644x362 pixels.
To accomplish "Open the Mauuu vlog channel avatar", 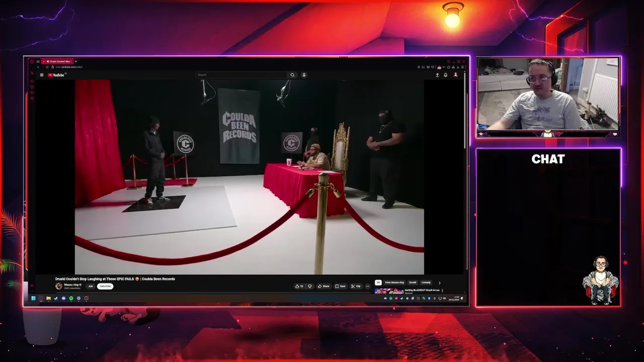I will click(x=59, y=286).
